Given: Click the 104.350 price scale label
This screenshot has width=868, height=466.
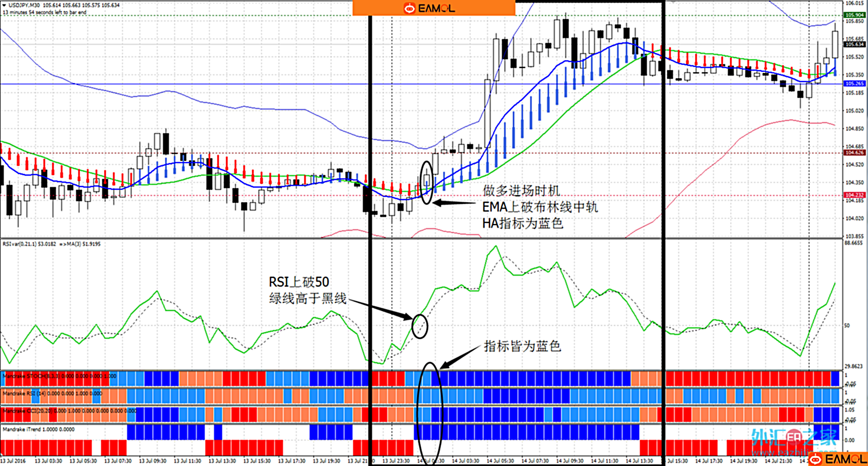Looking at the screenshot, I should click(855, 182).
